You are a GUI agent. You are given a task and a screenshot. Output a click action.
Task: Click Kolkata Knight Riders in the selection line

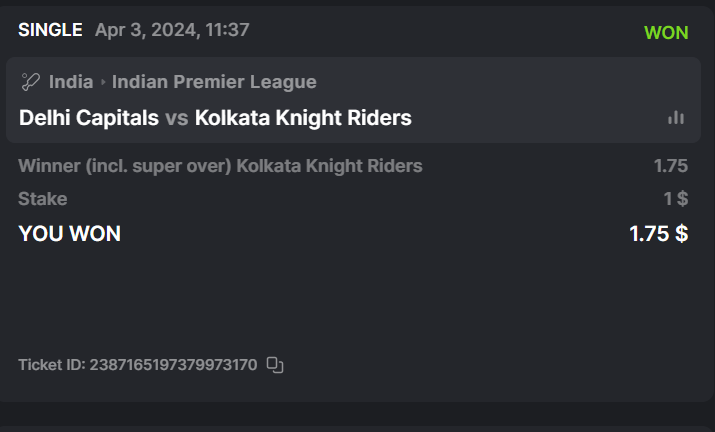tap(329, 166)
